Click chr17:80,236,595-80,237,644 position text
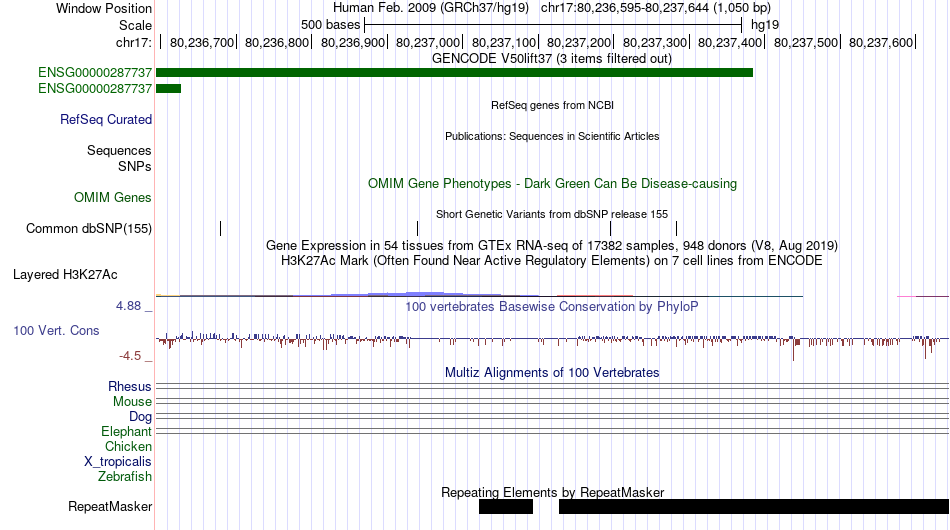The height and width of the screenshot is (530, 950). coord(656,8)
